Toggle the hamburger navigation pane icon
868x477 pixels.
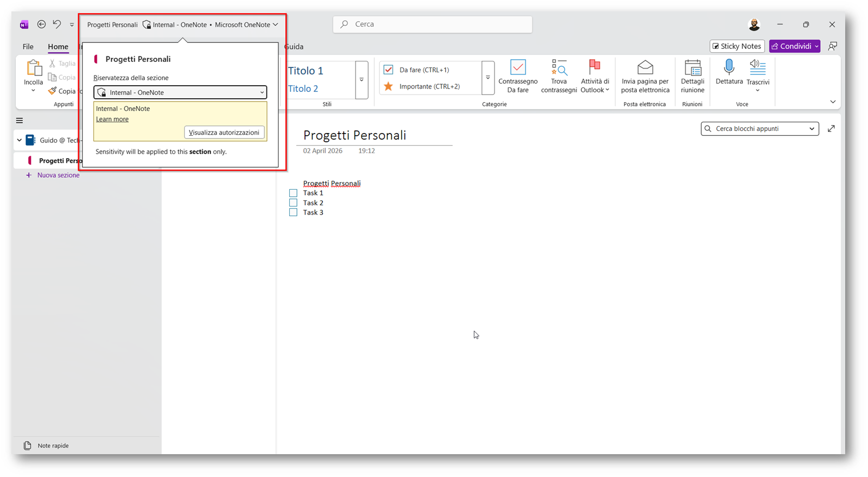(x=20, y=121)
